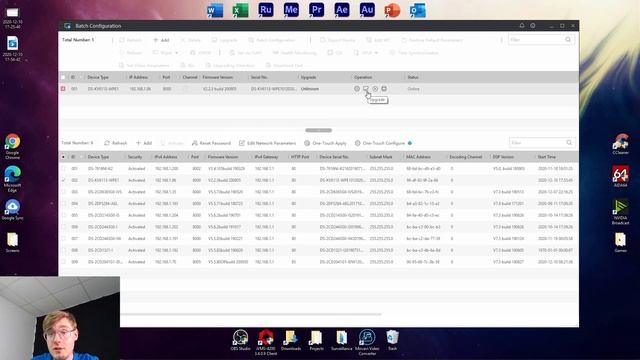Sort lower table by Start Time column
Viewport: 640px width, 360px height.
547,157
